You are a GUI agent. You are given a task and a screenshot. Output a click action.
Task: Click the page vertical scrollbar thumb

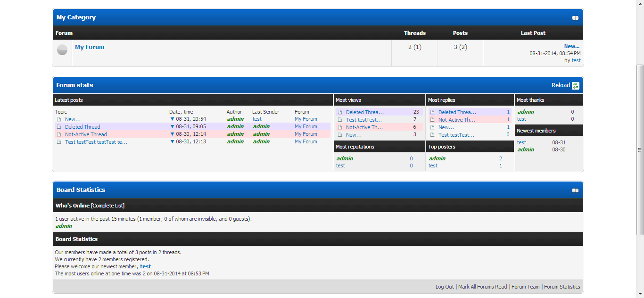pyautogui.click(x=640, y=149)
